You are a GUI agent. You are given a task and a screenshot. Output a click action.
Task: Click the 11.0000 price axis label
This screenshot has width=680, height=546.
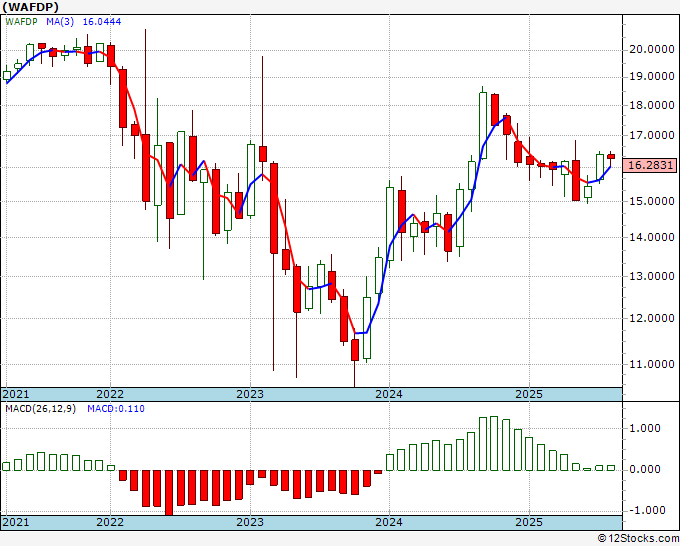(652, 364)
